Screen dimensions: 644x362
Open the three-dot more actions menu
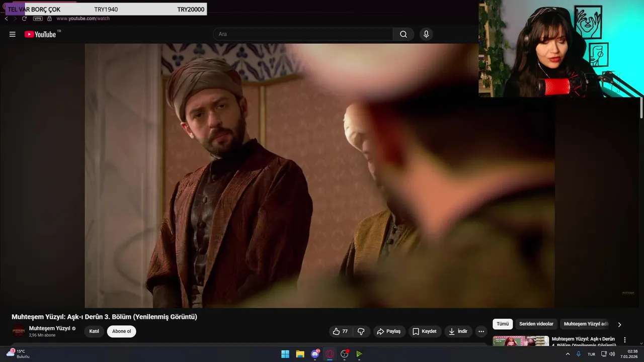pyautogui.click(x=481, y=331)
